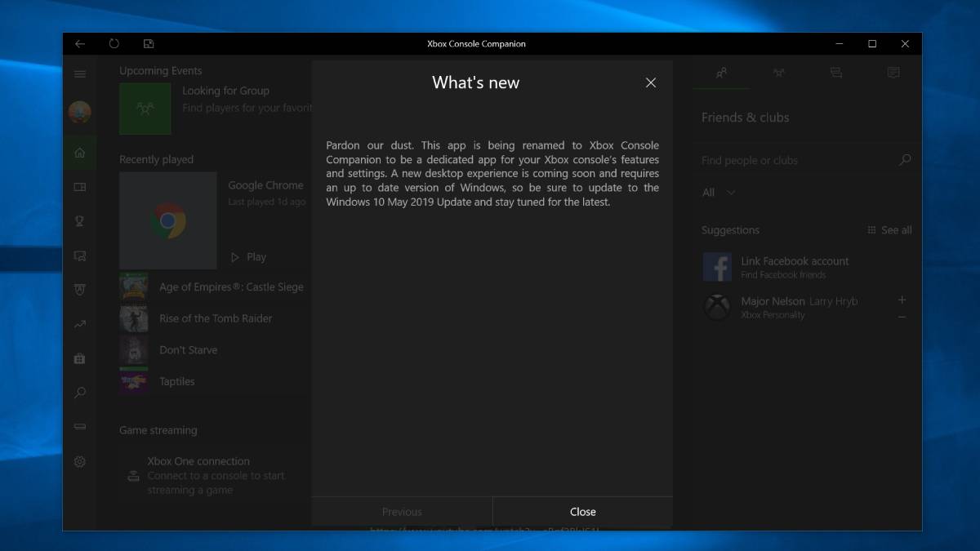Select the Friends & clubs heading
The width and height of the screenshot is (980, 551).
pos(745,118)
